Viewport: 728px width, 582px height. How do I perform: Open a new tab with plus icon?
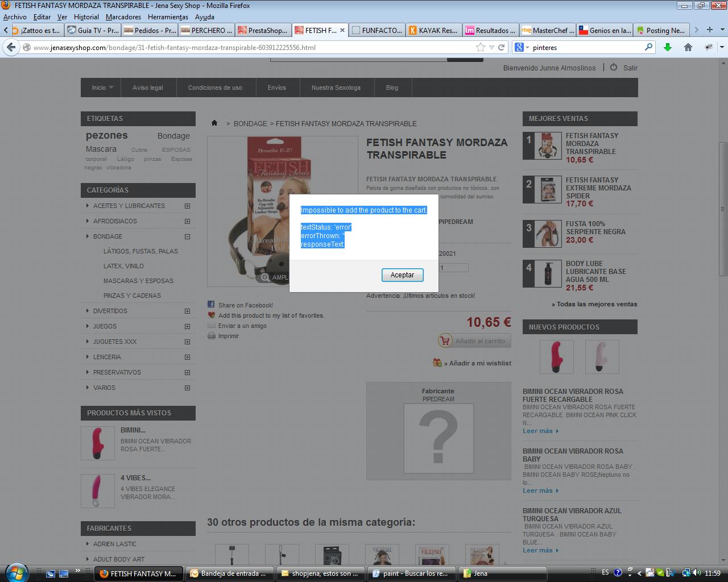710,30
